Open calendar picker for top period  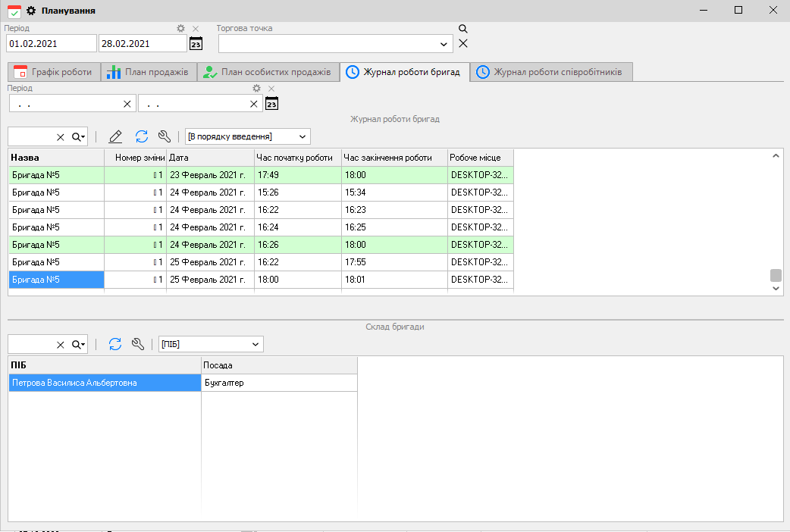point(196,44)
